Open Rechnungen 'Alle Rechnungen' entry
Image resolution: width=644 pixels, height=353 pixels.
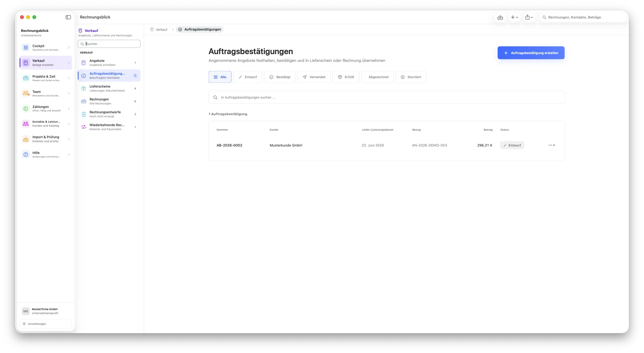(109, 102)
